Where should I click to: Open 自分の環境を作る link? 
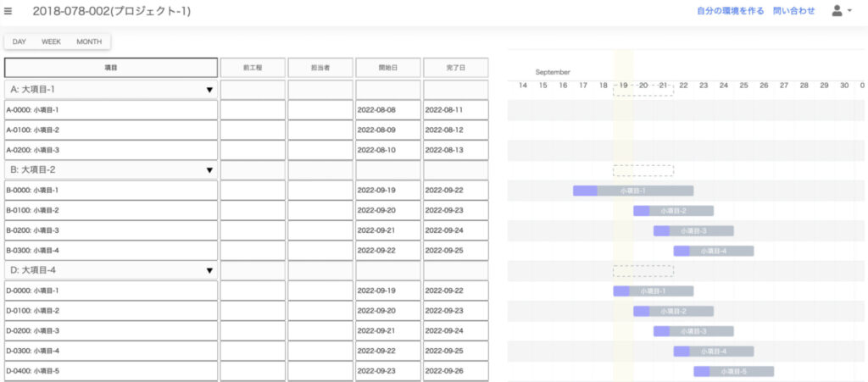coord(731,10)
